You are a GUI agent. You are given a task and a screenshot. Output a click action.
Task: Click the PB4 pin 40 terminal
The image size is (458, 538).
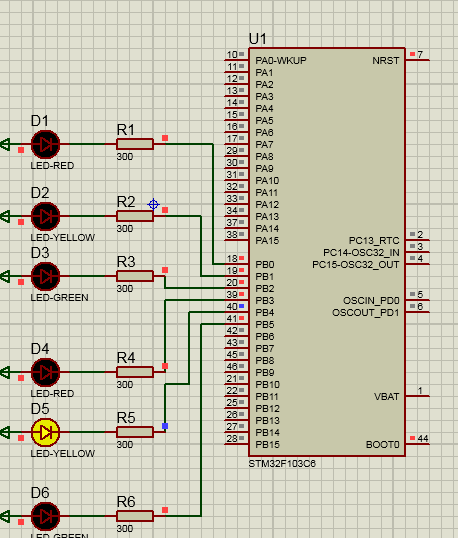click(x=236, y=312)
